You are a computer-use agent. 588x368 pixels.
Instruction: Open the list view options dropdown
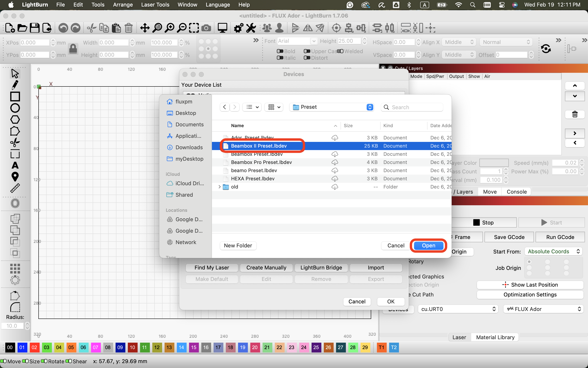[252, 107]
